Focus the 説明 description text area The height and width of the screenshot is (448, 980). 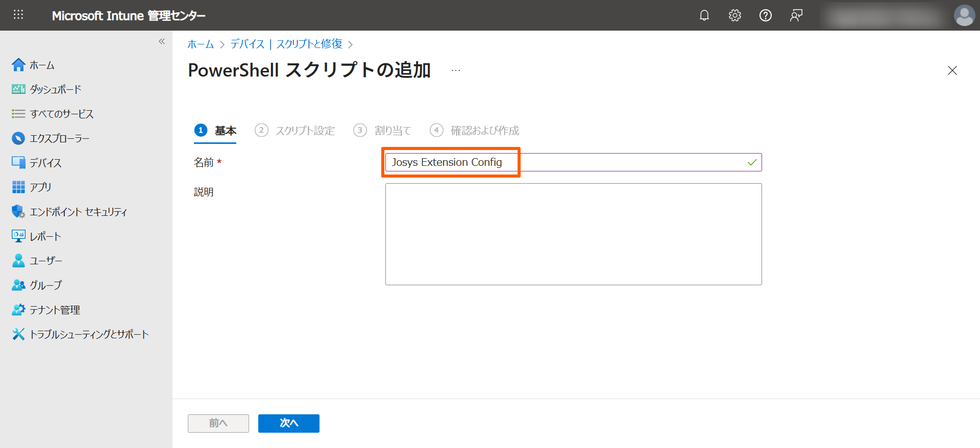point(573,234)
